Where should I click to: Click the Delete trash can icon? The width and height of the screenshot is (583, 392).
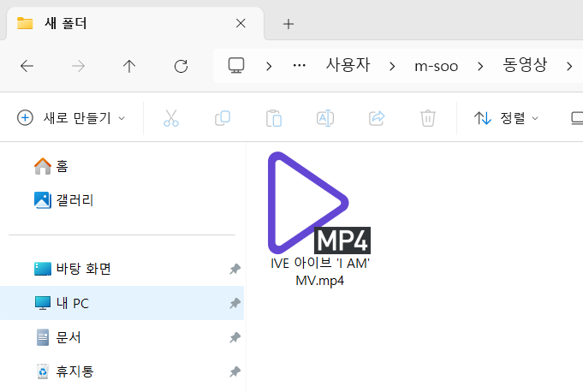coord(428,118)
